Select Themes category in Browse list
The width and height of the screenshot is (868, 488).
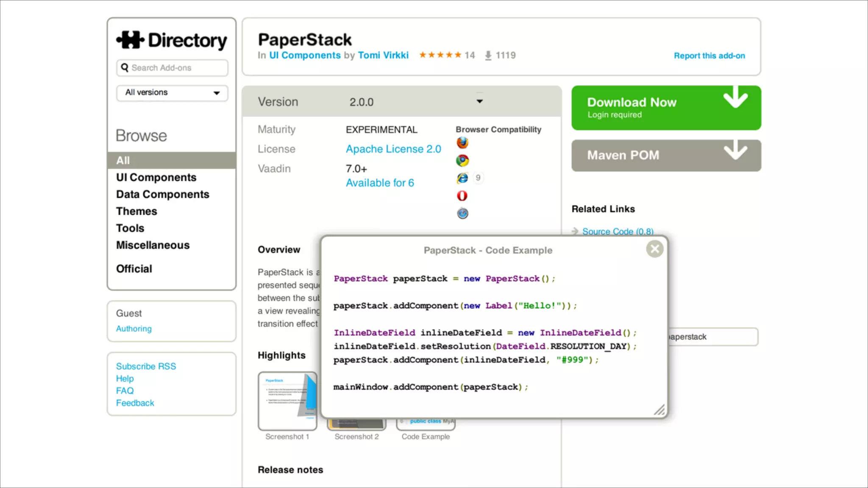point(136,211)
